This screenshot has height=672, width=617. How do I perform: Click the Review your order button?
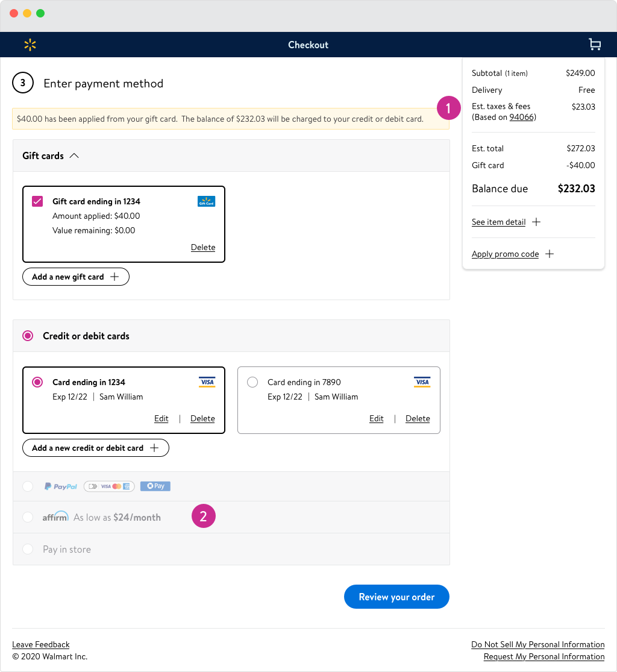coord(396,597)
